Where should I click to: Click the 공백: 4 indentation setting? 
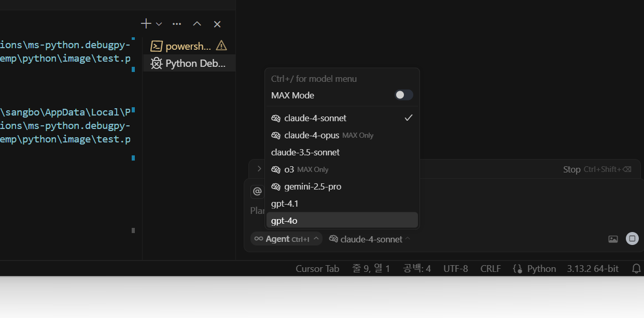(417, 268)
